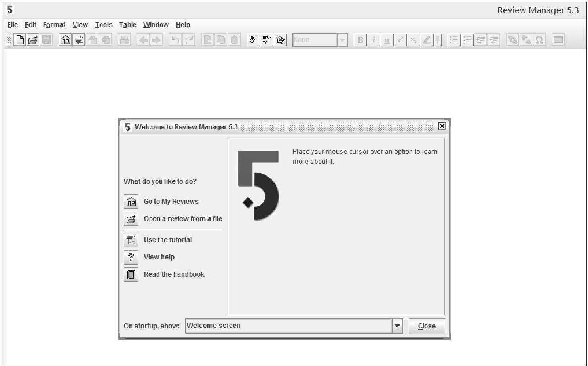Click the Use the tutorial PDF button
This screenshot has height=366, width=588.
click(131, 240)
